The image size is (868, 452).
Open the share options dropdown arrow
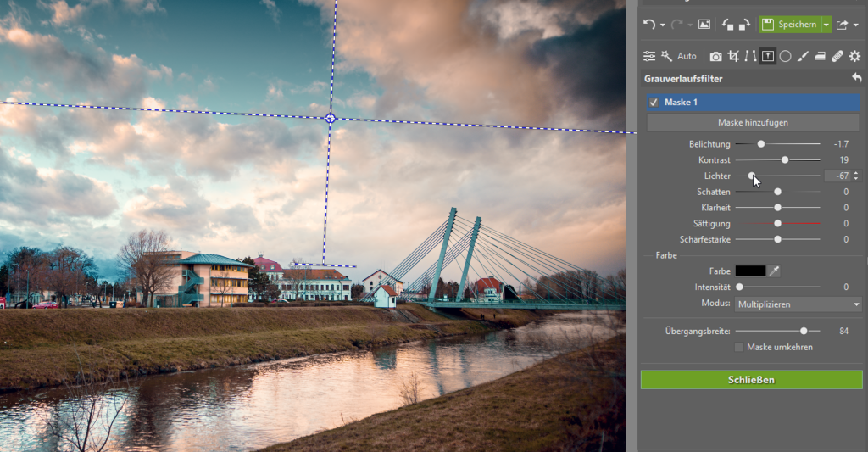pyautogui.click(x=855, y=25)
